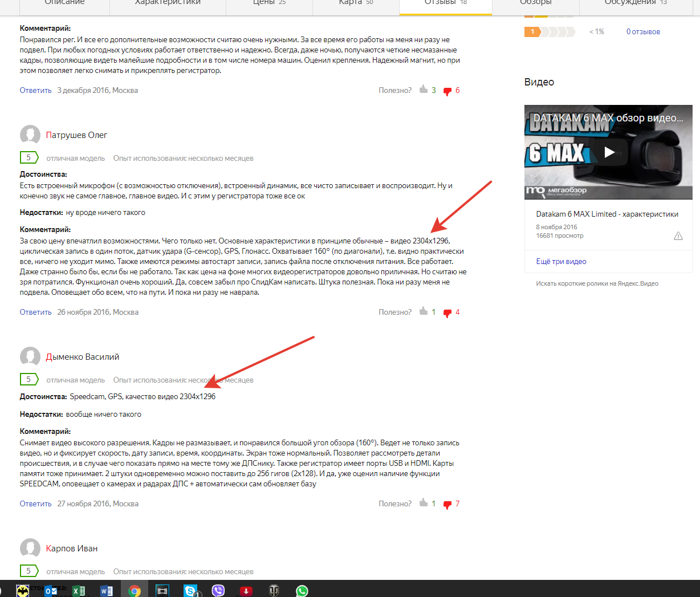Image resolution: width=700 pixels, height=597 pixels.
Task: Play the DATAKAM 6 MAX video
Action: coord(609,152)
